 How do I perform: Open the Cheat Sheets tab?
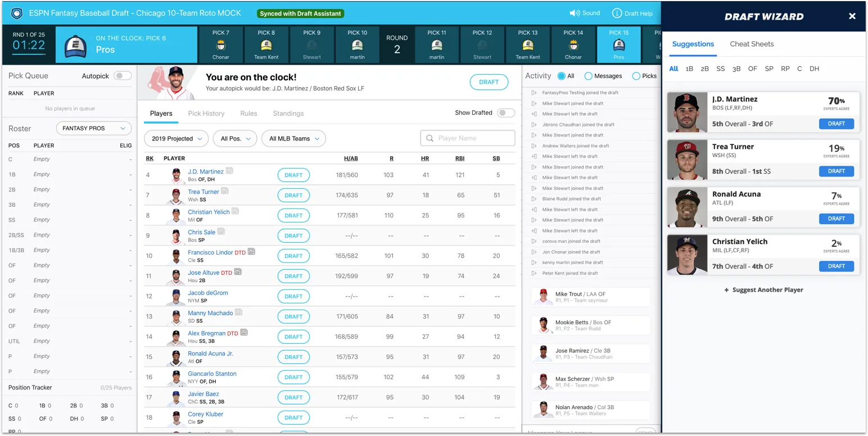point(752,44)
